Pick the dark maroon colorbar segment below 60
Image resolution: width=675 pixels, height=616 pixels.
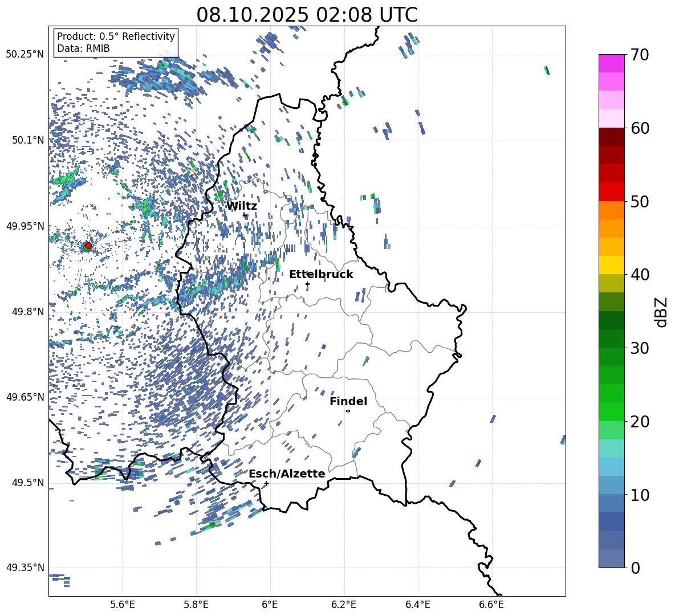coord(611,137)
